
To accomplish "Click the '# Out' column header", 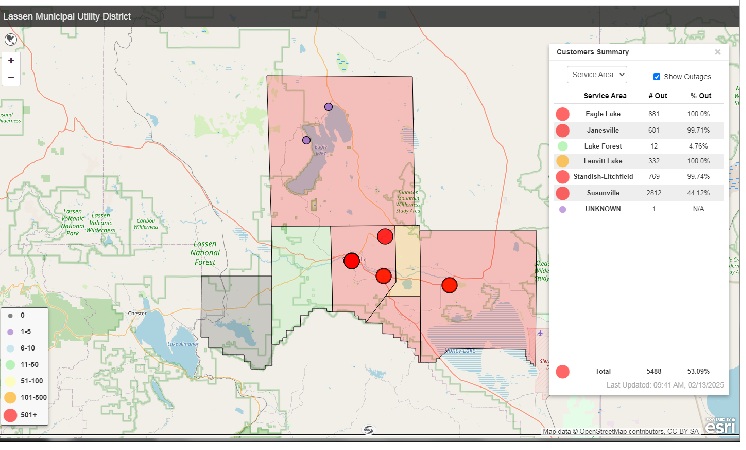I will pos(657,96).
